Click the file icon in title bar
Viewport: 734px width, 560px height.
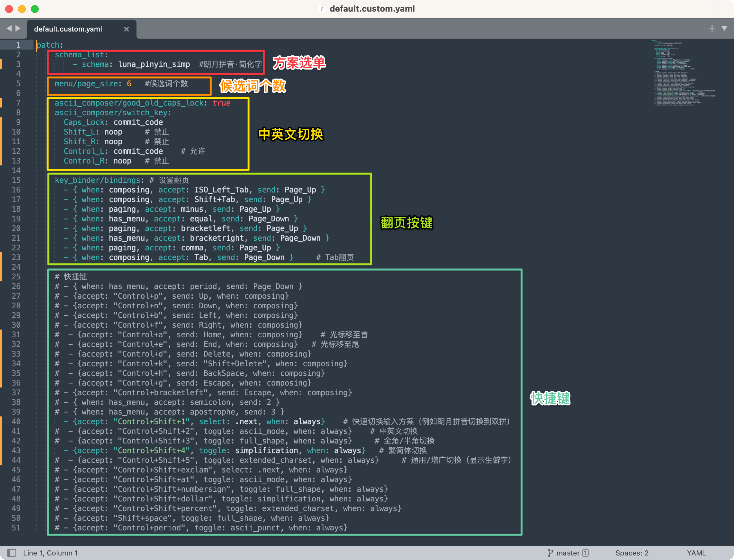[x=322, y=9]
